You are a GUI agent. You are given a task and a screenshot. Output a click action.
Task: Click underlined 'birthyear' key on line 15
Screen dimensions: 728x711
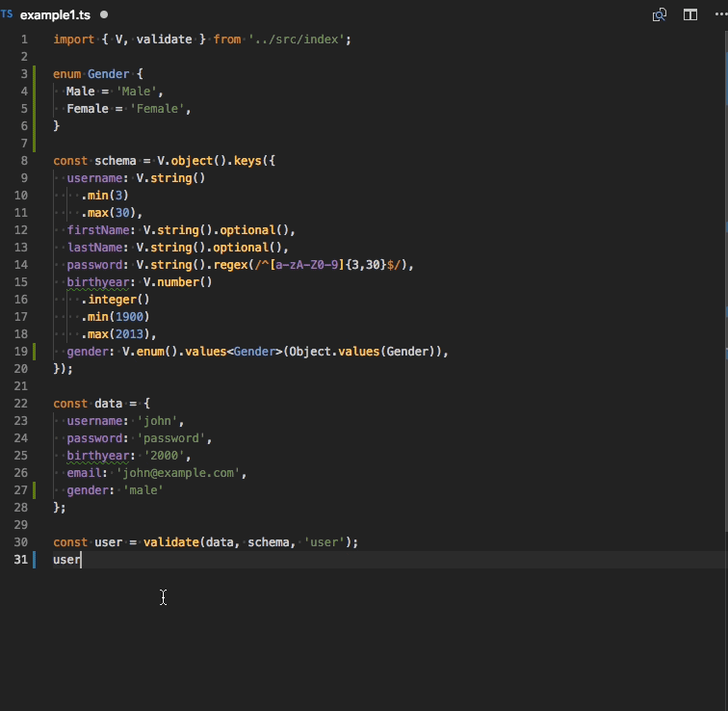click(98, 282)
